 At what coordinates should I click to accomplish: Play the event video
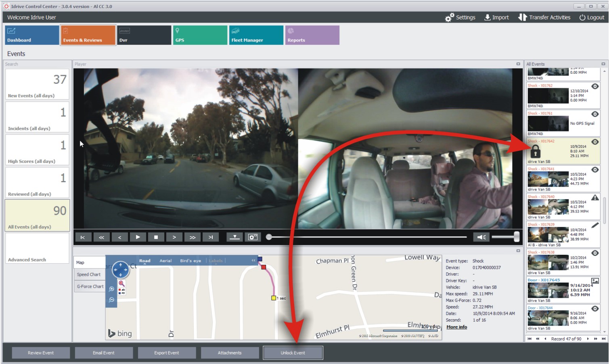[138, 237]
